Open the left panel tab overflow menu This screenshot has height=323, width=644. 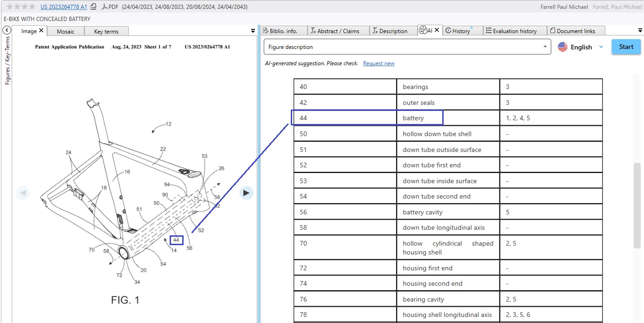(253, 31)
